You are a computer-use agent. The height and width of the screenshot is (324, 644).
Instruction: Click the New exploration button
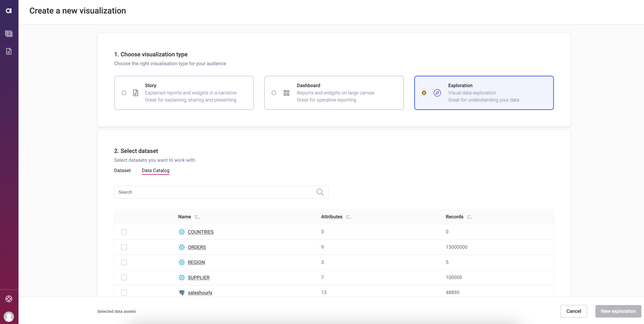point(618,311)
